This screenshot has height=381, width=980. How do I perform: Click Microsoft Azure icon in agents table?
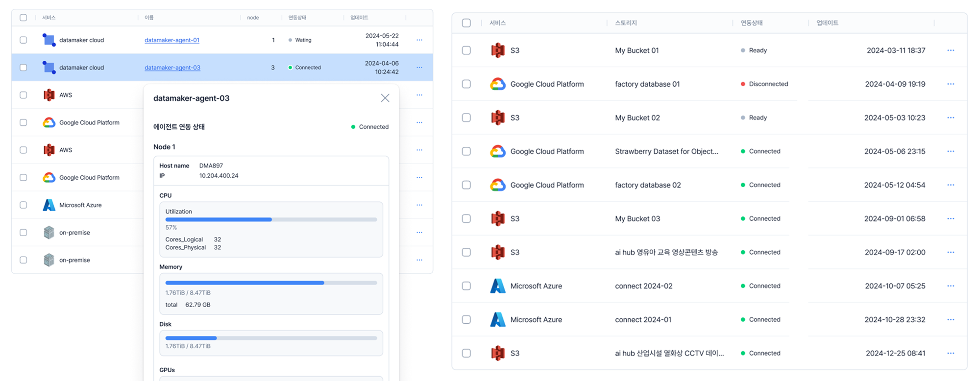pos(49,205)
